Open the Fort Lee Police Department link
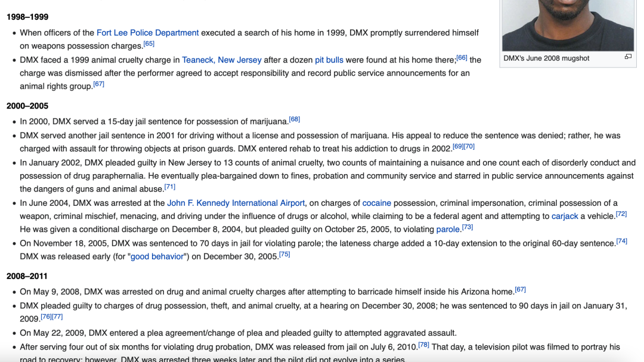The height and width of the screenshot is (362, 644). click(x=147, y=33)
